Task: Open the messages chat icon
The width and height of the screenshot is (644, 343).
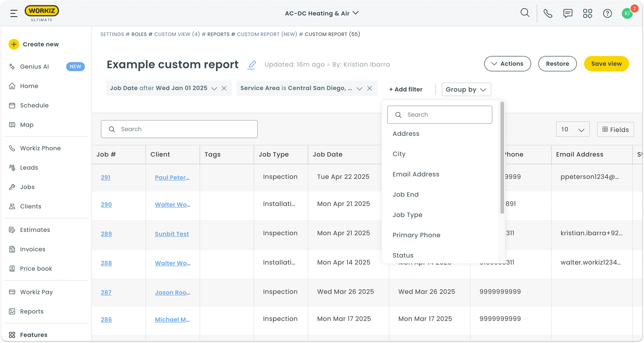Action: (x=568, y=13)
